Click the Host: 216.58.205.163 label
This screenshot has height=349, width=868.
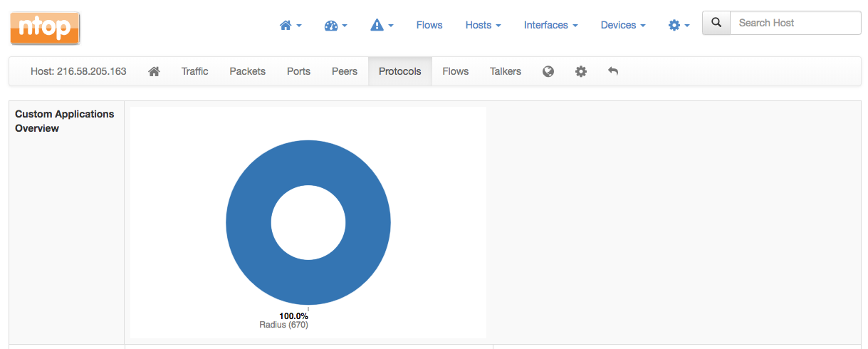click(x=78, y=71)
